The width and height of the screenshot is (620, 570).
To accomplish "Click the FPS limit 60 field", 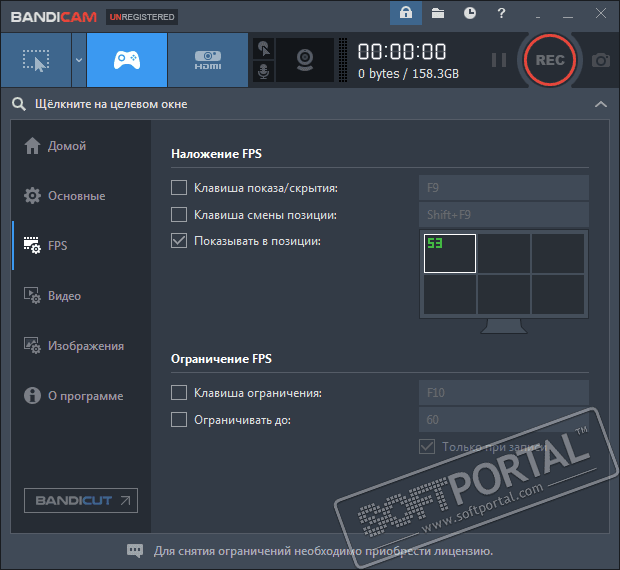I will click(504, 420).
